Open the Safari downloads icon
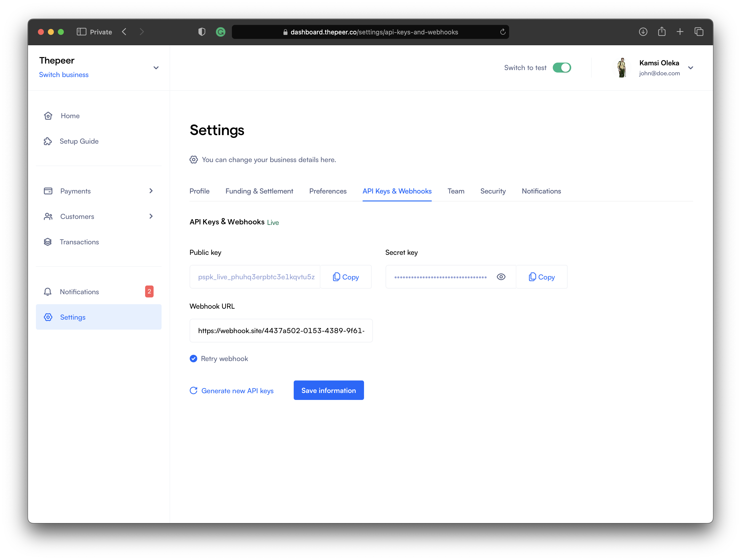This screenshot has width=741, height=560. point(643,32)
